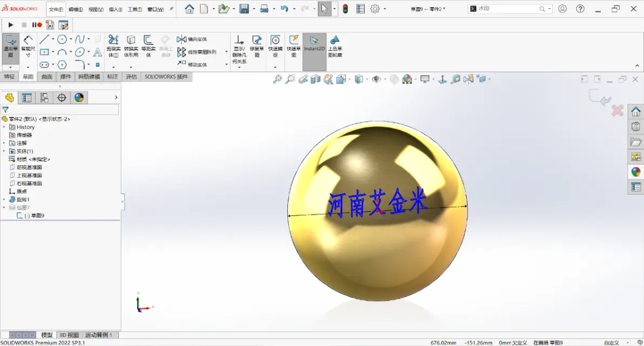Expand the 旋转1 feature node
644x346 pixels.
pos(4,199)
